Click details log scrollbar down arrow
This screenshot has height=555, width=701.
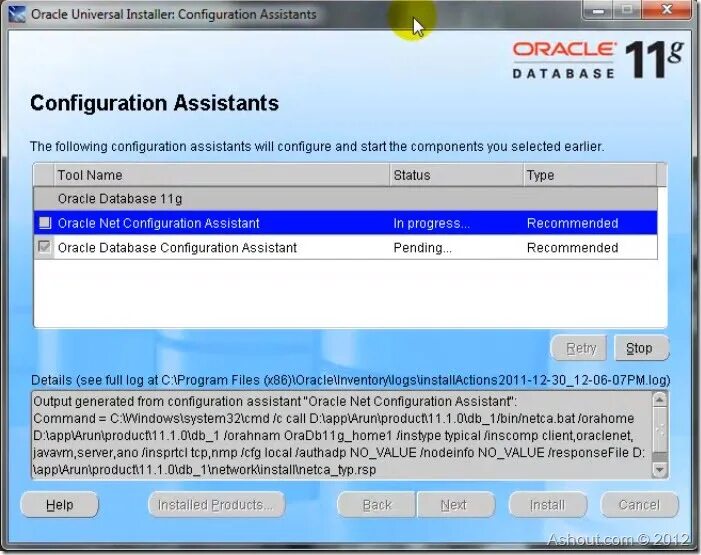pos(659,470)
